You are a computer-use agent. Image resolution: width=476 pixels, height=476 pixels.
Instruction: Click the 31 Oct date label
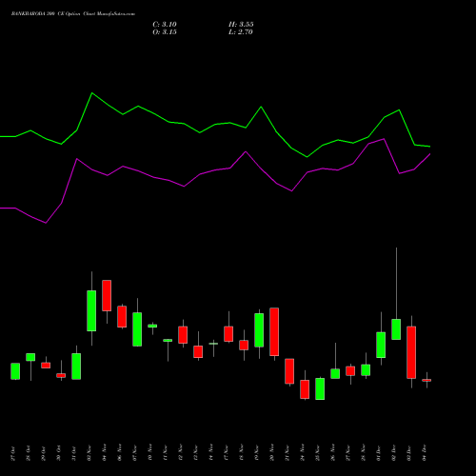(x=74, y=453)
